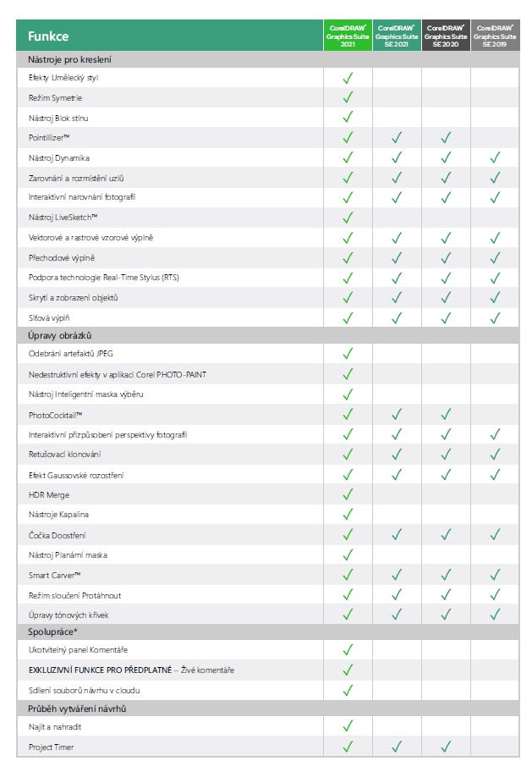Click the Nástroj Planární maska checkmark
This screenshot has width=532, height=761.
(347, 555)
